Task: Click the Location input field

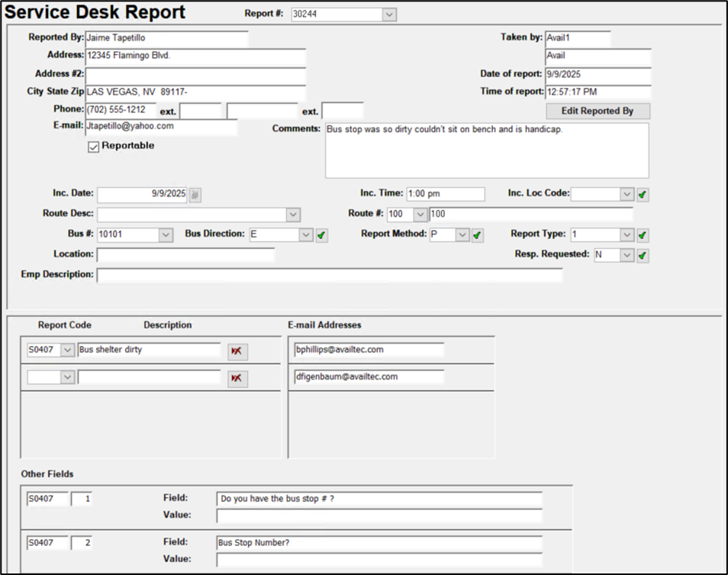Action: (185, 255)
